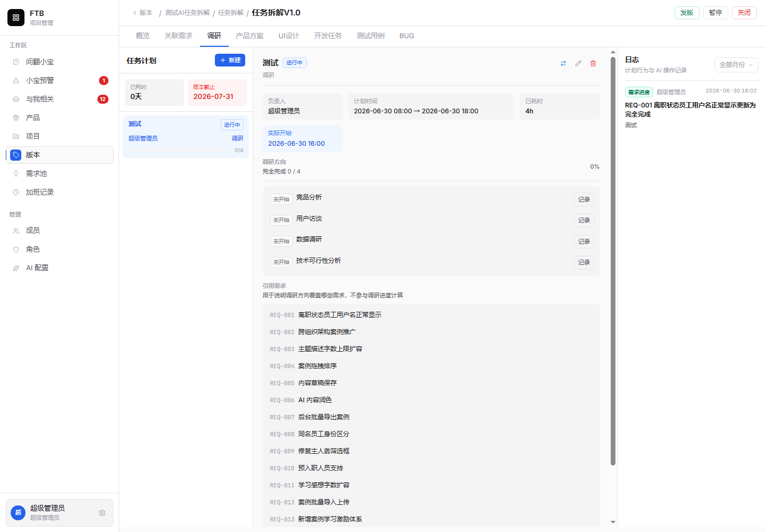Select the 调研 tab

tap(214, 36)
